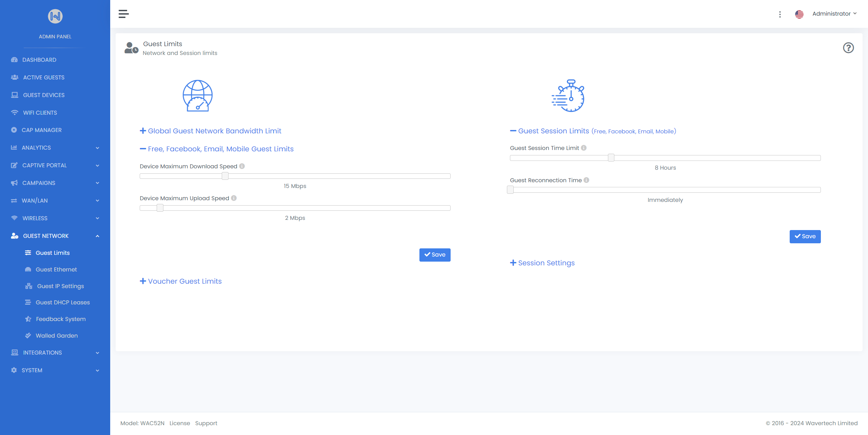868x435 pixels.
Task: Click info icon beside Guest Session Time Limit
Action: tap(584, 148)
